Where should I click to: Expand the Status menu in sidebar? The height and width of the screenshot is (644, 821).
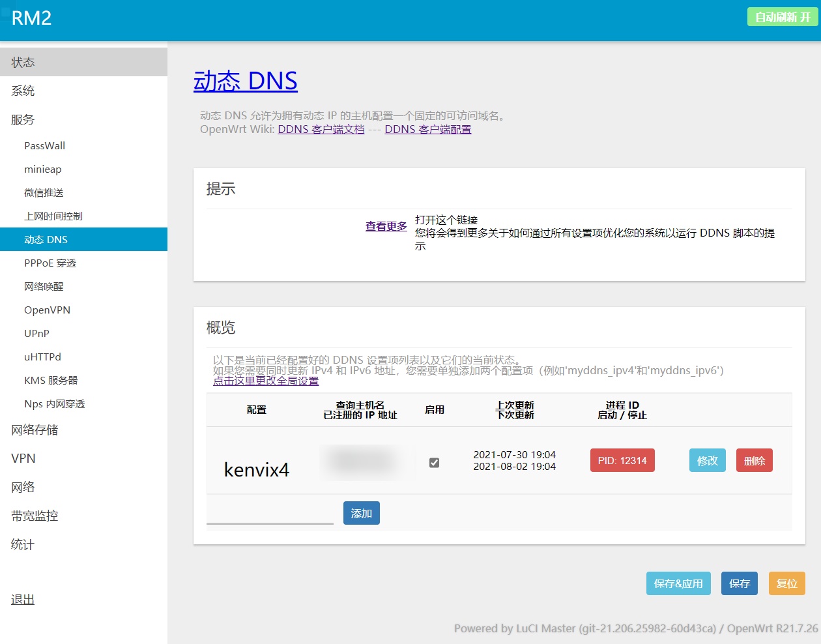(x=23, y=62)
